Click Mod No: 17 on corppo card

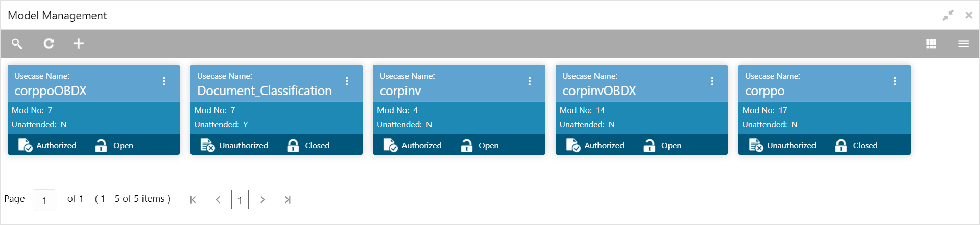tap(765, 110)
